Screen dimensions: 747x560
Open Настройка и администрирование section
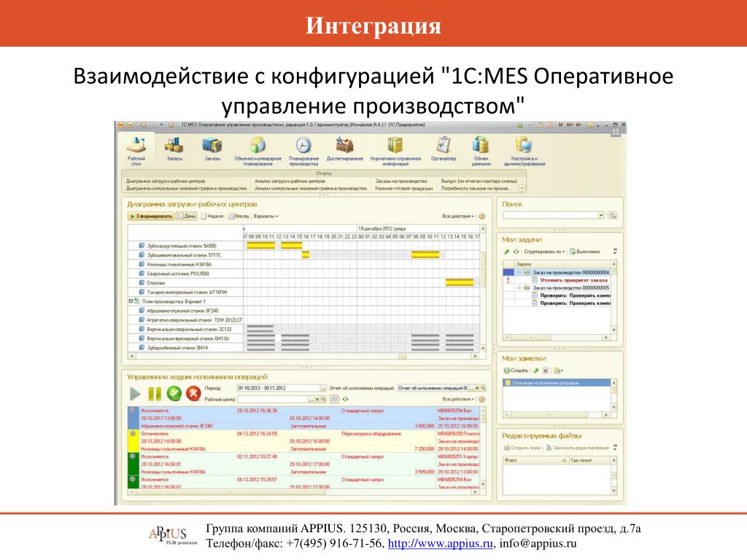pos(524,151)
